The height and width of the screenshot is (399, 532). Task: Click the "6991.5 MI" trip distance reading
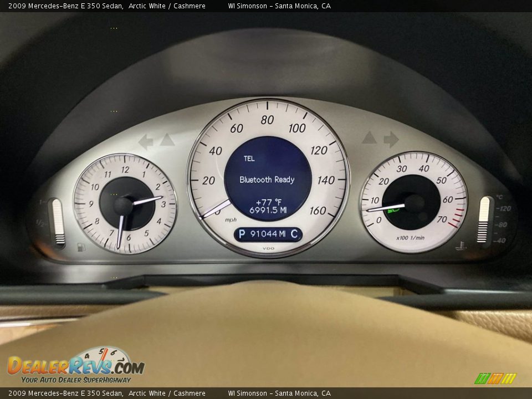point(268,211)
